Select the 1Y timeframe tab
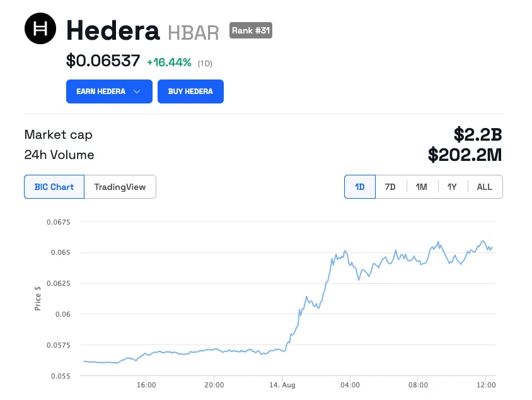This screenshot has height=400, width=532. [452, 187]
